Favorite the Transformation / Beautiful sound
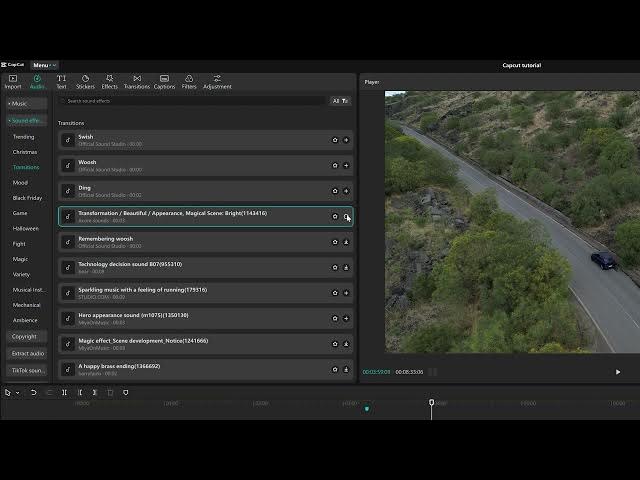Image resolution: width=640 pixels, height=480 pixels. (x=335, y=216)
